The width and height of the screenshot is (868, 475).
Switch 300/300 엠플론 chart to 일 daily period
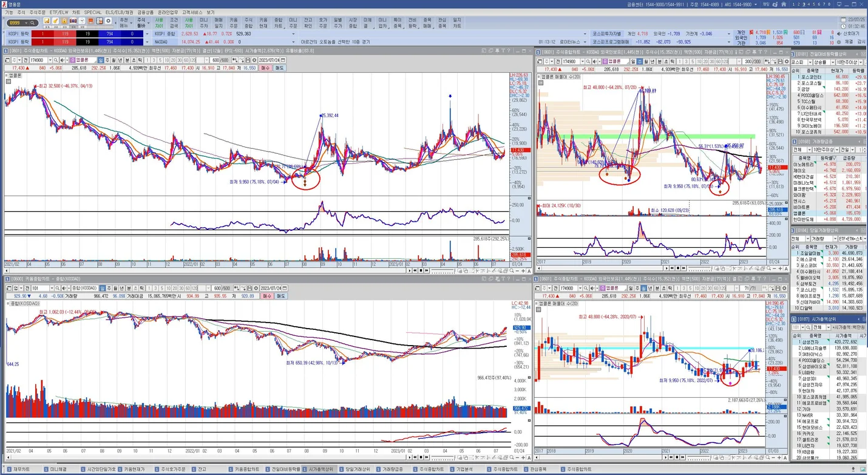[633, 61]
